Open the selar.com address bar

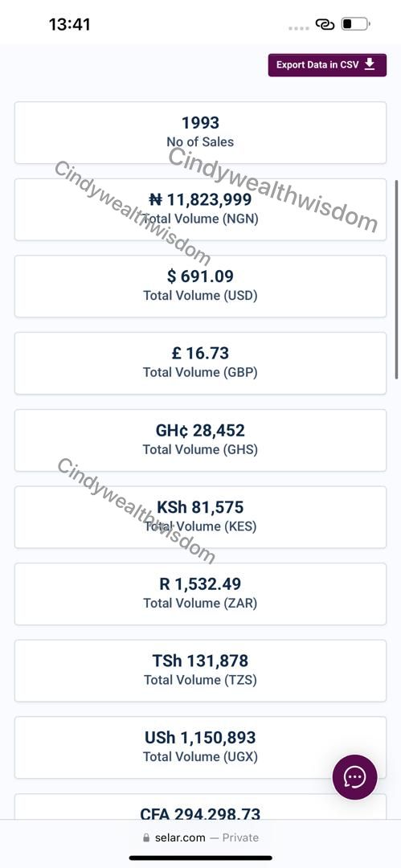click(x=201, y=837)
